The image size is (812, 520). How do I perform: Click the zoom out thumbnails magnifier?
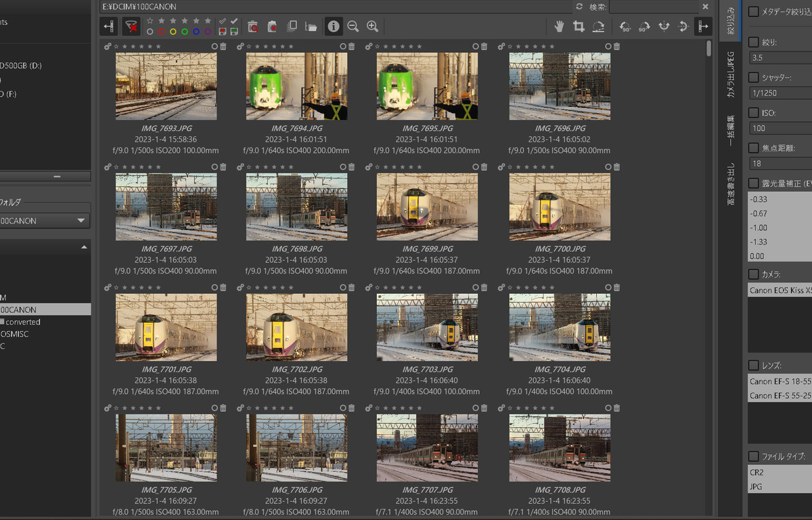pyautogui.click(x=353, y=26)
